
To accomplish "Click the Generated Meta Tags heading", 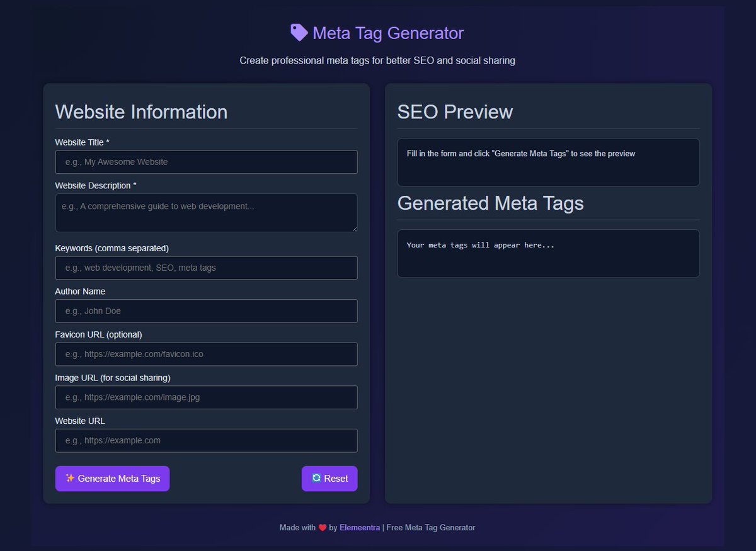I will 490,203.
